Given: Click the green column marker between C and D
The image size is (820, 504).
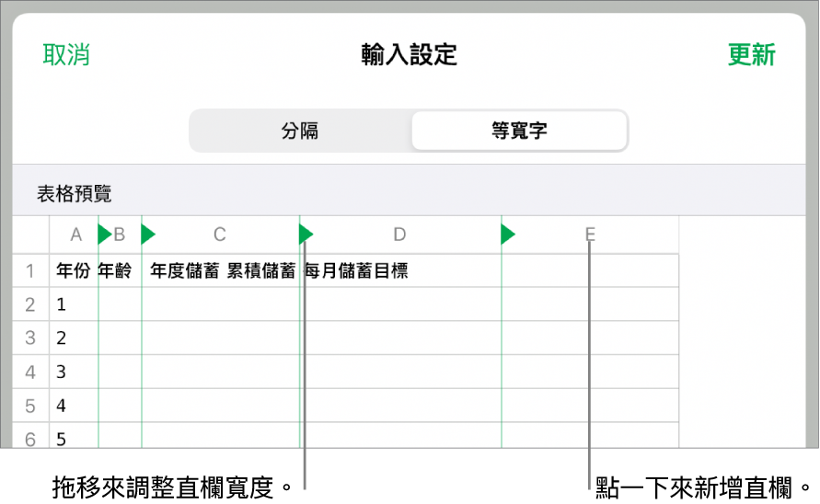Looking at the screenshot, I should [306, 235].
